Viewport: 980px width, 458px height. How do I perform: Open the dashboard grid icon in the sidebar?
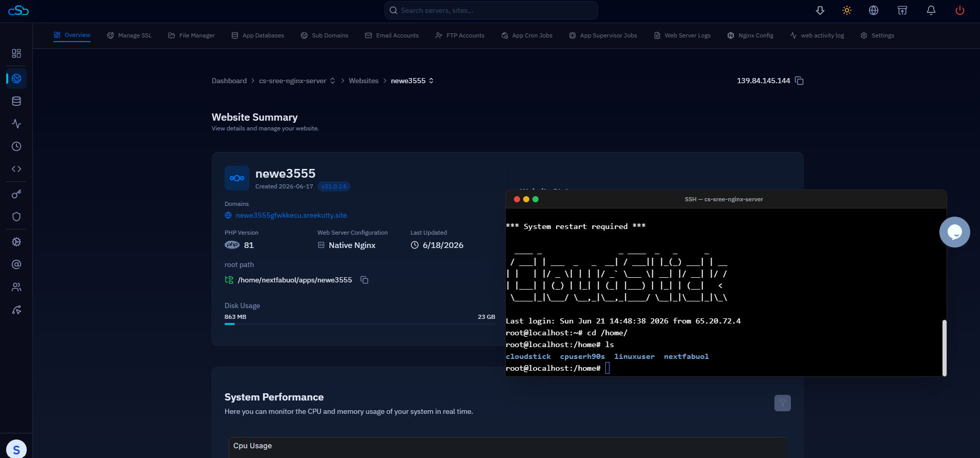(16, 53)
